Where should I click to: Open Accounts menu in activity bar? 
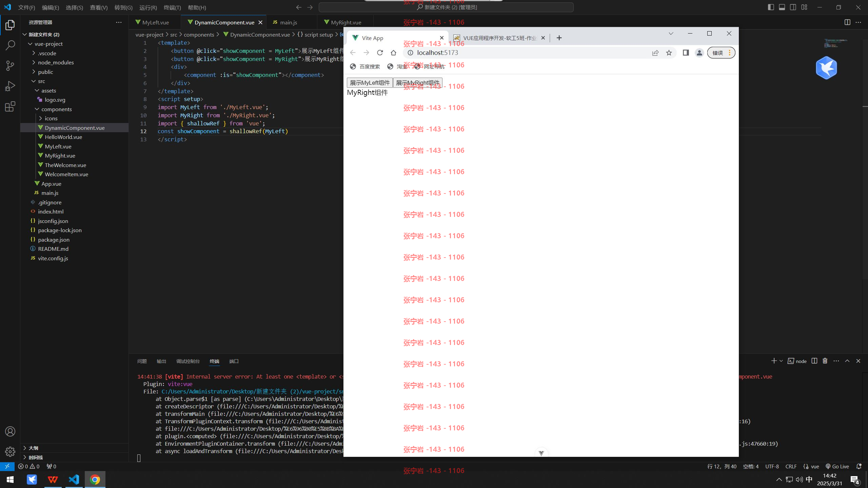point(10,431)
